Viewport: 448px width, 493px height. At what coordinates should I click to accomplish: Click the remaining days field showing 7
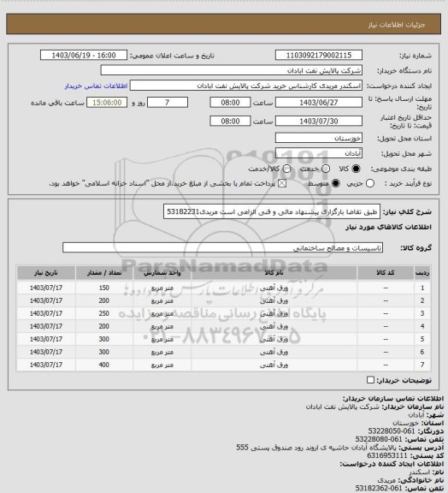coord(168,103)
